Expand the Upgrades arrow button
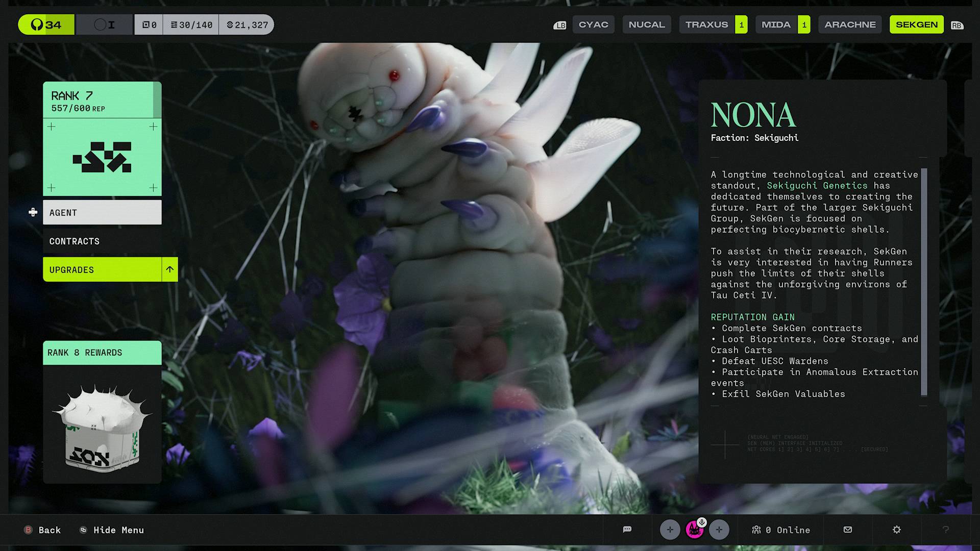The image size is (980, 551). 169,269
